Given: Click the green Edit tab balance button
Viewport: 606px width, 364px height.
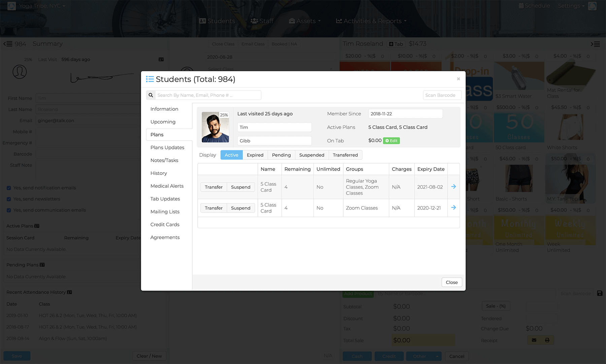Looking at the screenshot, I should click(x=391, y=141).
